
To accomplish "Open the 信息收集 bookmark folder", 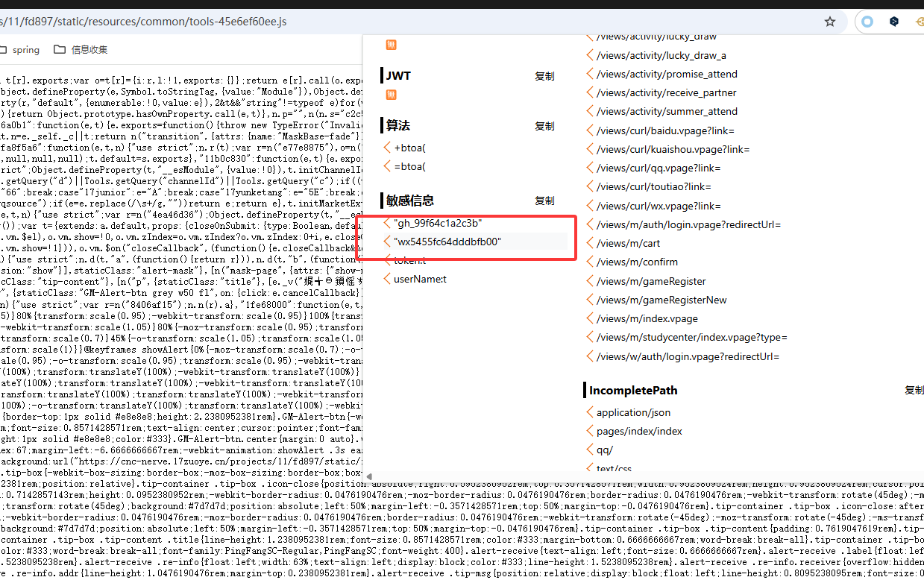I will click(x=81, y=50).
